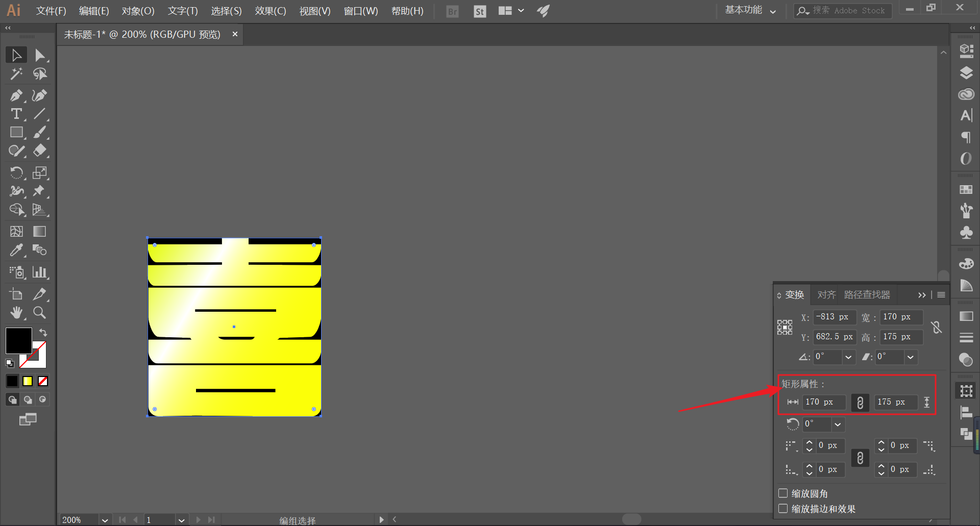Image resolution: width=980 pixels, height=526 pixels.
Task: Expand hidden panel tabs chevron
Action: pos(922,295)
